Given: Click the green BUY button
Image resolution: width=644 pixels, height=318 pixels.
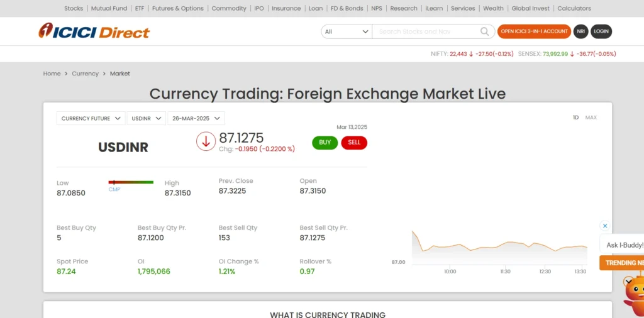Looking at the screenshot, I should pos(325,143).
